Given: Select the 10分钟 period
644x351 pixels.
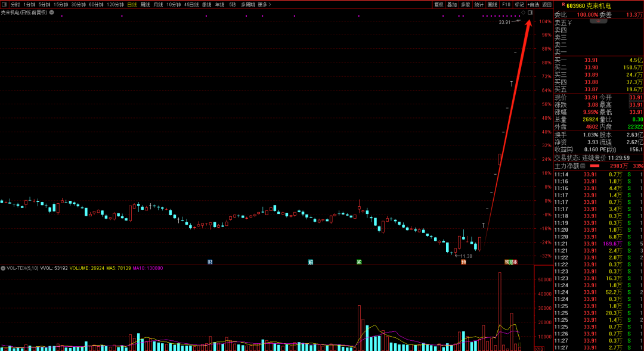Looking at the screenshot, I should point(174,5).
